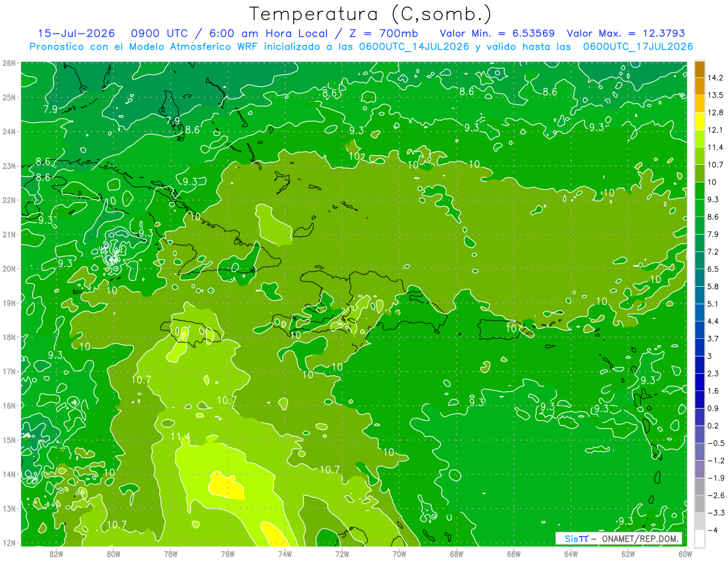Viewport: 728px width, 562px height.
Task: Click the "74W" longitude axis label
Action: coord(285,554)
